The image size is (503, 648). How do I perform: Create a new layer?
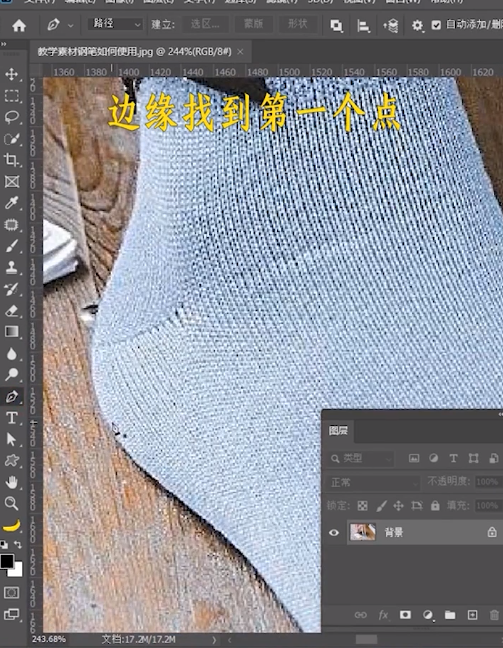pyautogui.click(x=472, y=615)
